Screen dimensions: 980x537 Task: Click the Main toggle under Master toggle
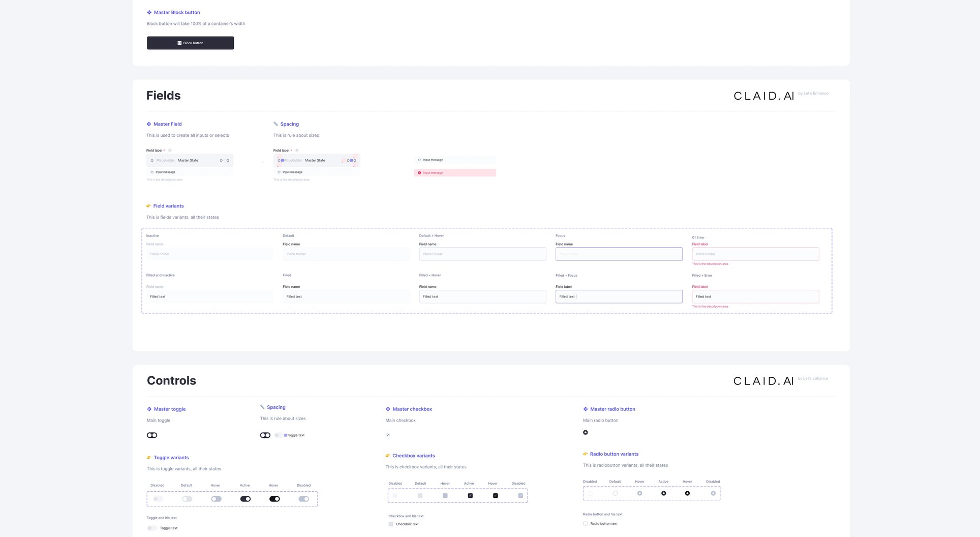click(152, 435)
